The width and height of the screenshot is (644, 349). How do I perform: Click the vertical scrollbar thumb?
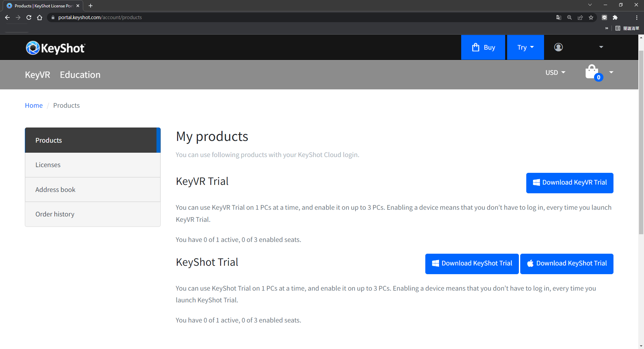[x=641, y=142]
